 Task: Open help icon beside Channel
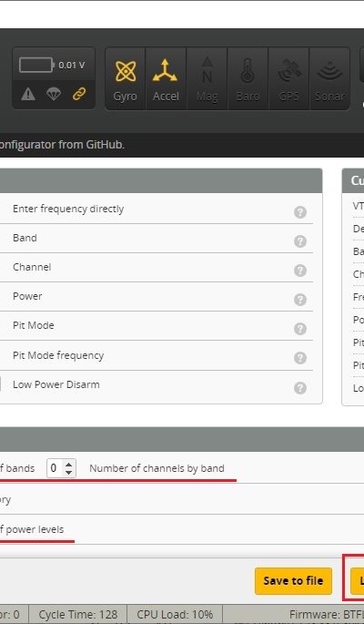click(x=300, y=271)
